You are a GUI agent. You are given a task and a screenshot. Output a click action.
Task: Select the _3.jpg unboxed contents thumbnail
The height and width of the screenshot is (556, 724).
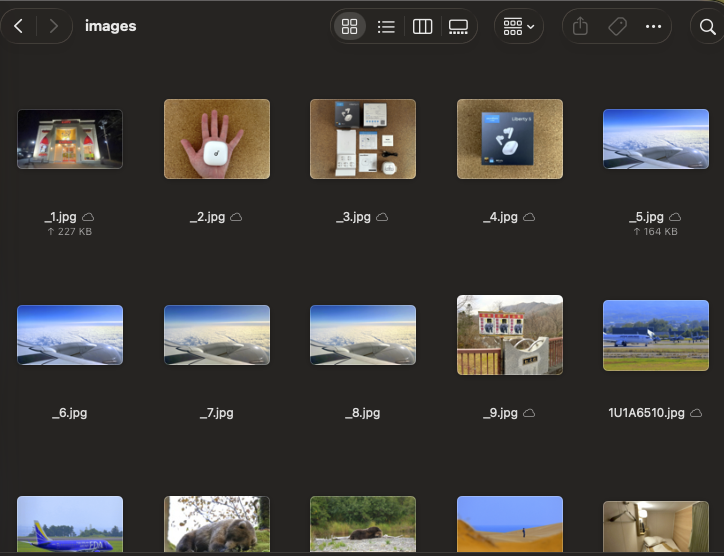coord(363,139)
